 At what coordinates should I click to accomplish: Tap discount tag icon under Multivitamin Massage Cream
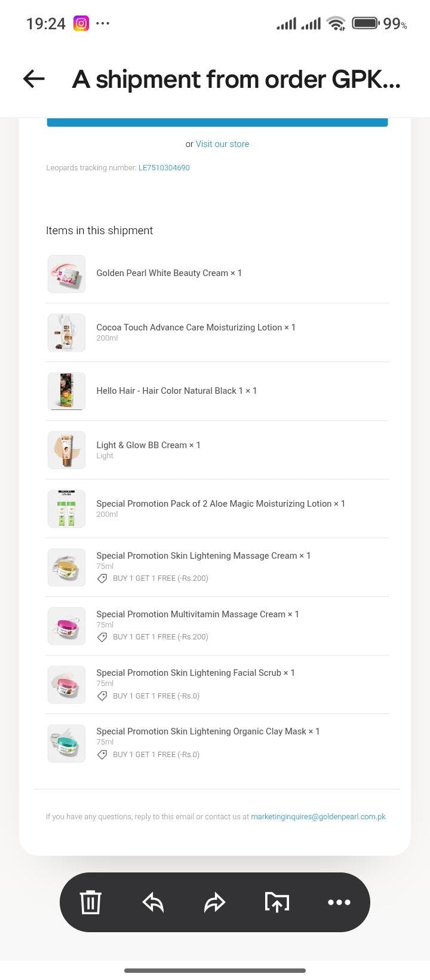(x=102, y=637)
